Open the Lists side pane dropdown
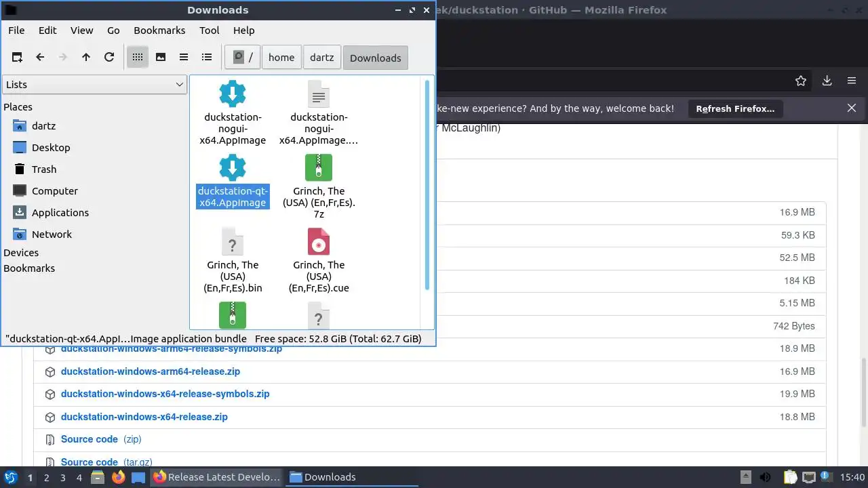 [94, 85]
